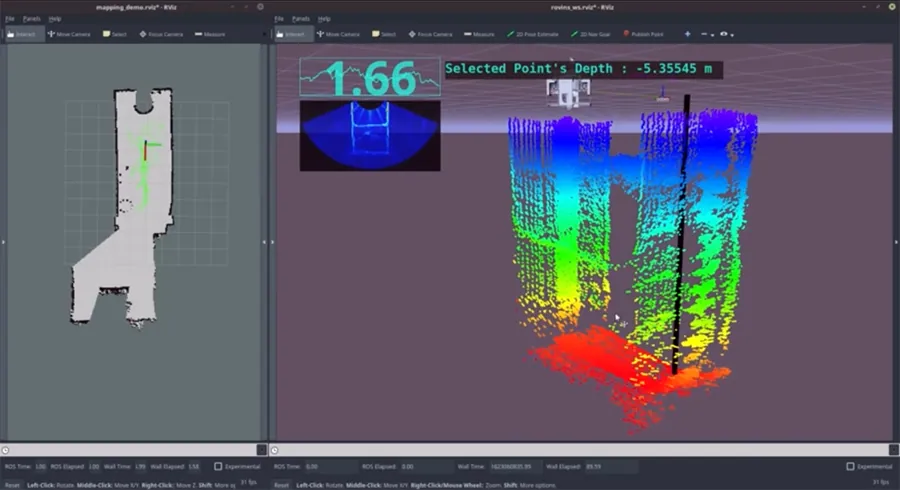Click rovins_ws.rviz window title bar

point(582,7)
